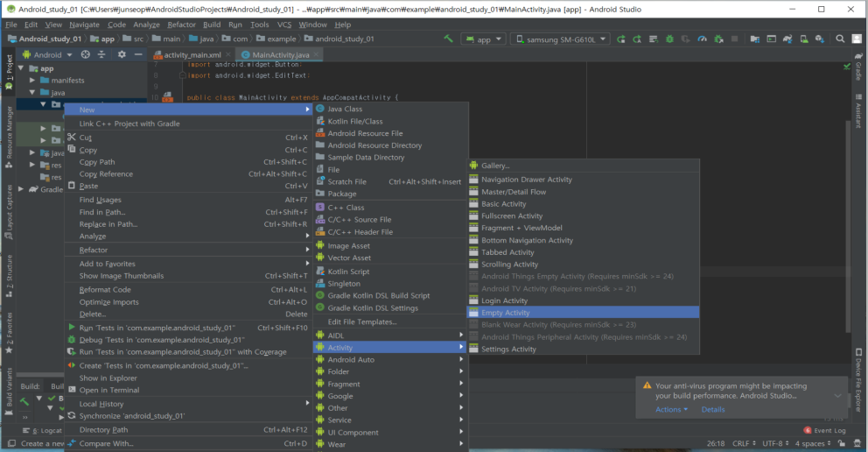Choose Empty Activity from the Activity submenu
The image size is (868, 452).
point(583,313)
